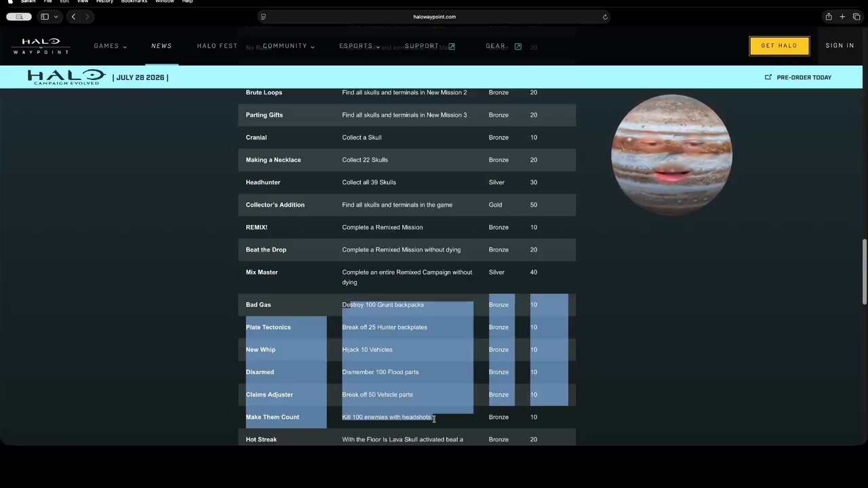868x488 pixels.
Task: Click the Pre-Order Today link
Action: [x=804, y=77]
